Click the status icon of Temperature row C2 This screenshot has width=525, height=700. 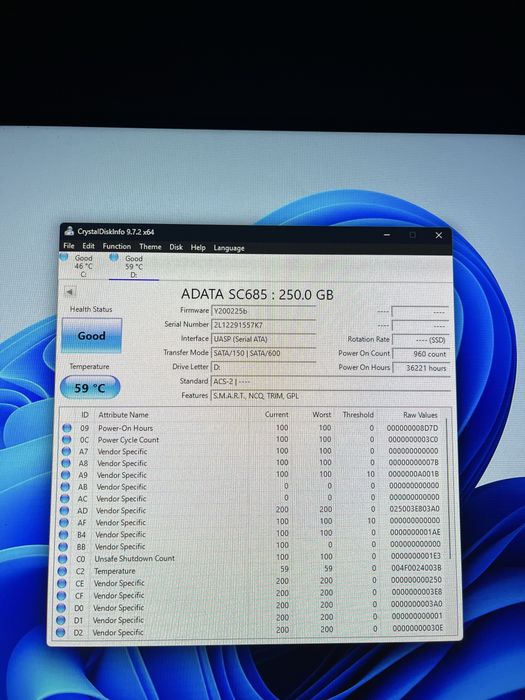[62, 571]
